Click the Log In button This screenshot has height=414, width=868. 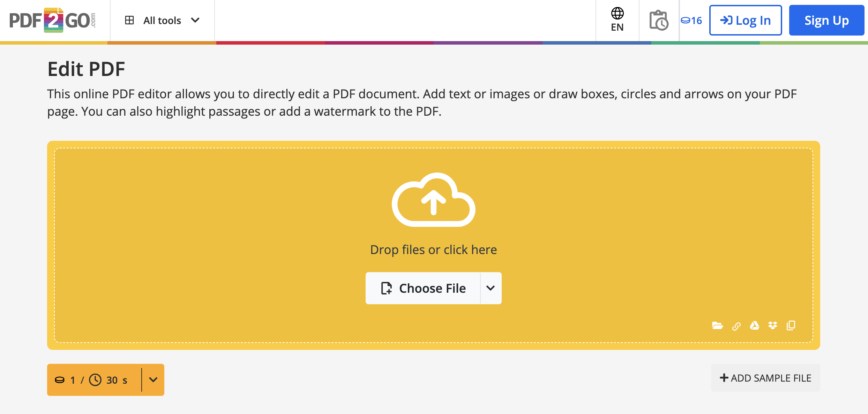pyautogui.click(x=746, y=20)
